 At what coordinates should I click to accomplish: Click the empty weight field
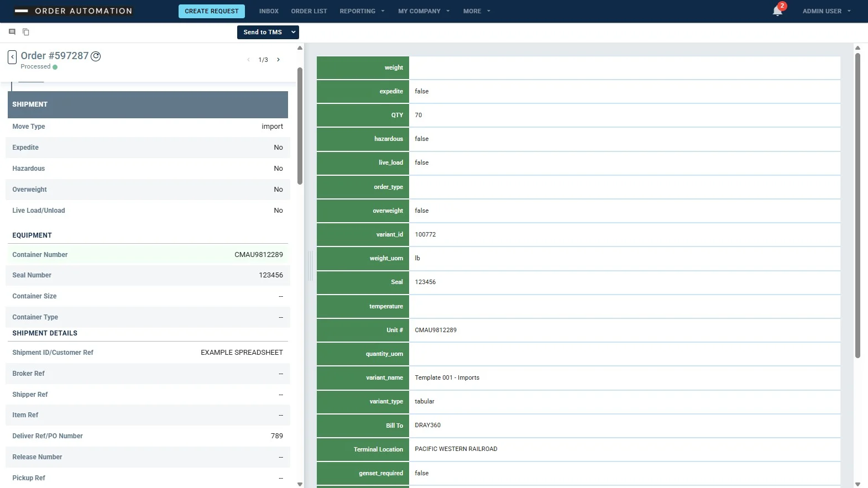click(x=625, y=67)
